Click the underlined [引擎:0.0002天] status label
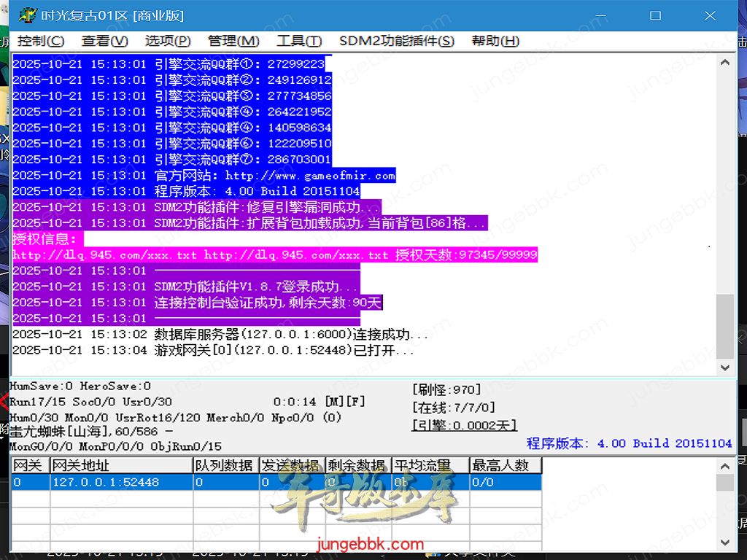Viewport: 747px width, 560px height. point(465,425)
